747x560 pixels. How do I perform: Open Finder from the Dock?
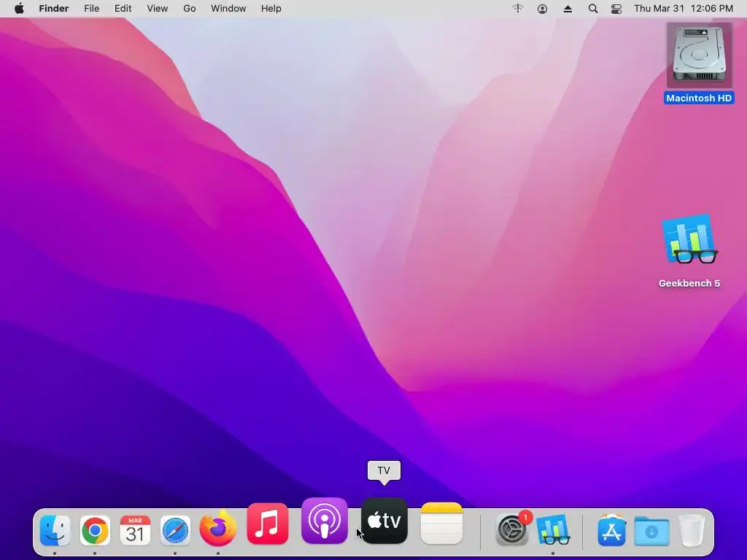55,530
